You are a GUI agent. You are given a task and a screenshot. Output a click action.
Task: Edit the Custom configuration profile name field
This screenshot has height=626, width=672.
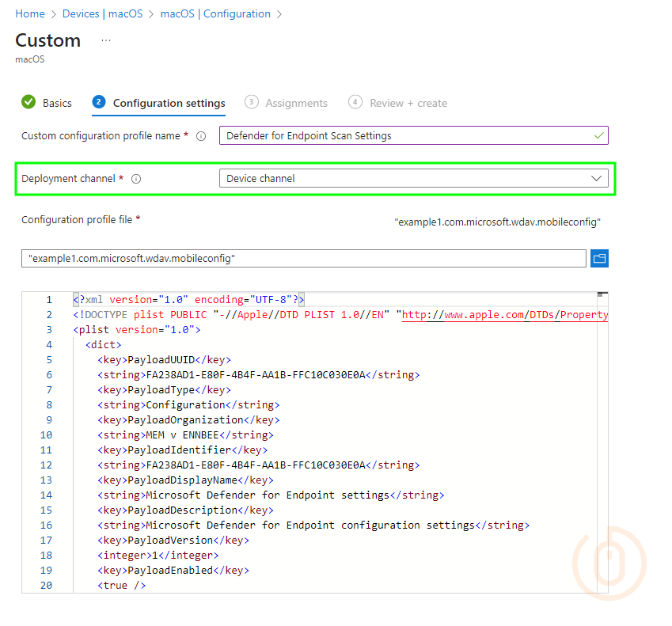coord(414,136)
